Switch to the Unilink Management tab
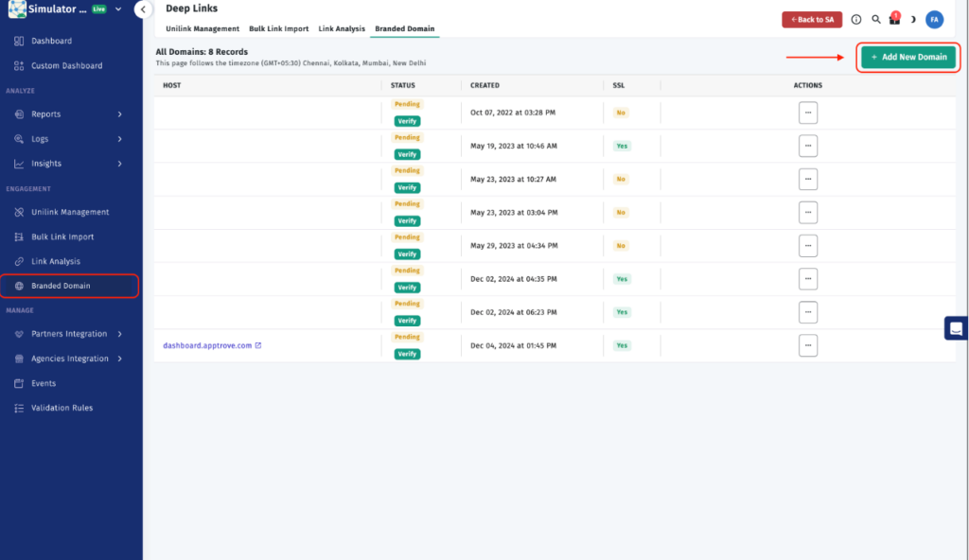This screenshot has width=969, height=560. coord(203,29)
